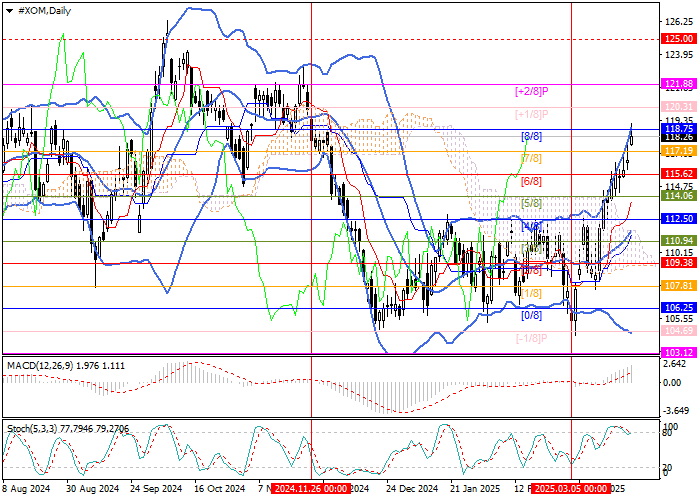Viewport: 700px width, 500px height.
Task: Select the [8/8] Murrey level label
Action: point(532,136)
